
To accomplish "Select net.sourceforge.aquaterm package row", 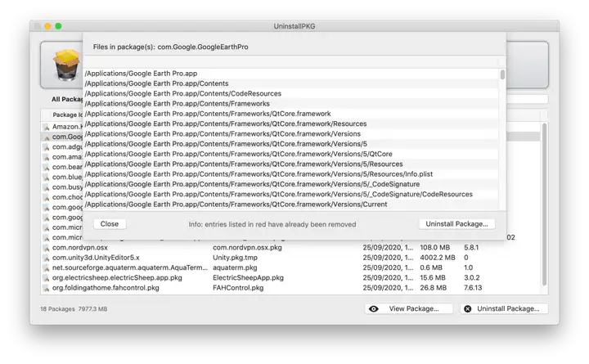I will coord(290,267).
